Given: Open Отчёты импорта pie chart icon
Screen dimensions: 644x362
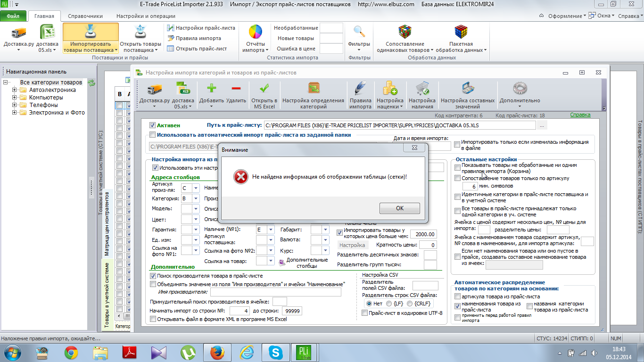Looking at the screenshot, I should pyautogui.click(x=256, y=32).
